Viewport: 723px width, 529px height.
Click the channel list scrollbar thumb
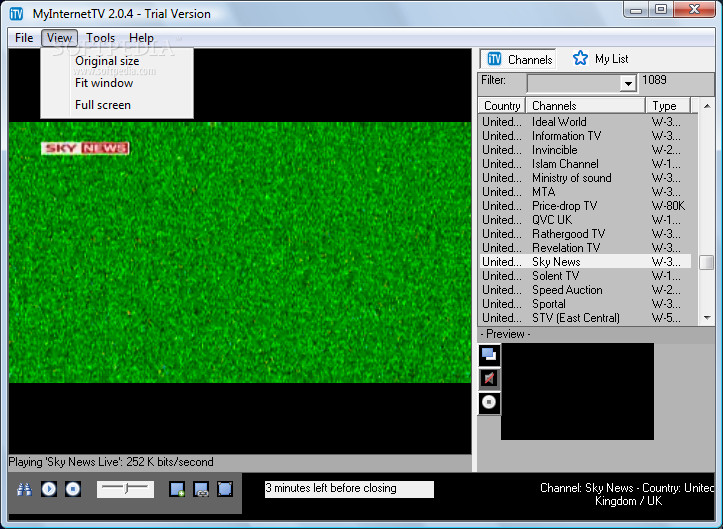707,262
